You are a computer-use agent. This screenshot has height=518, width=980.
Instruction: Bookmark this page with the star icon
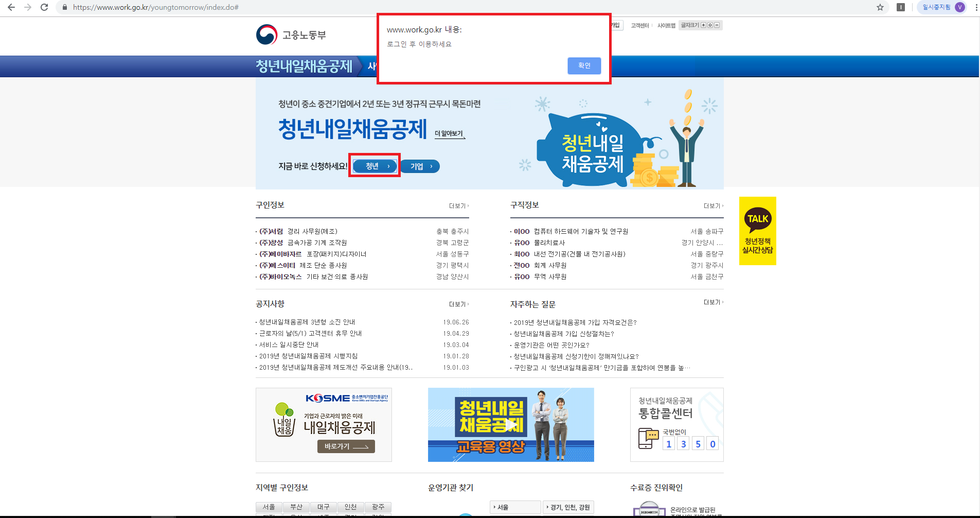[x=880, y=7]
